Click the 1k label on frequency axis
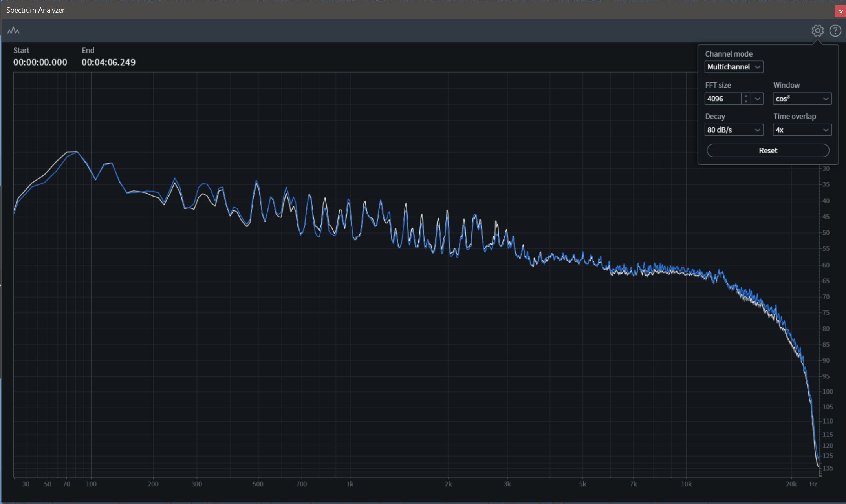Image resolution: width=846 pixels, height=504 pixels. (350, 484)
